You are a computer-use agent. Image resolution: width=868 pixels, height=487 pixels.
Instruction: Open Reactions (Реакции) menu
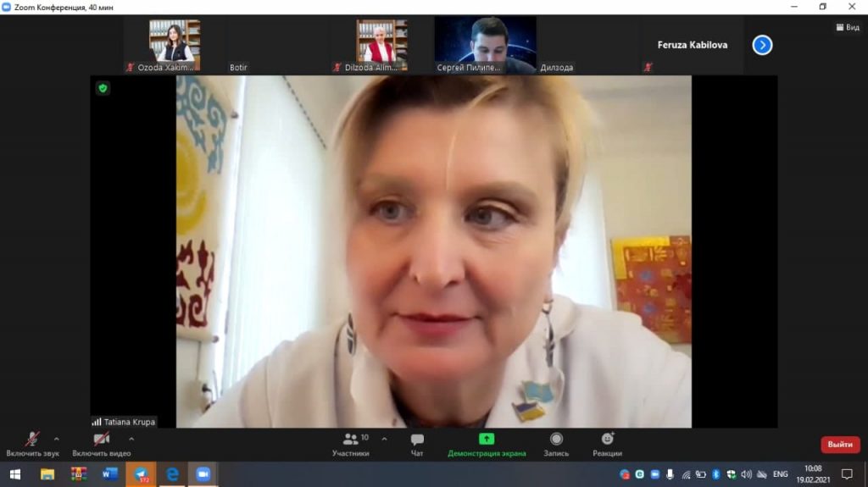[x=607, y=444]
